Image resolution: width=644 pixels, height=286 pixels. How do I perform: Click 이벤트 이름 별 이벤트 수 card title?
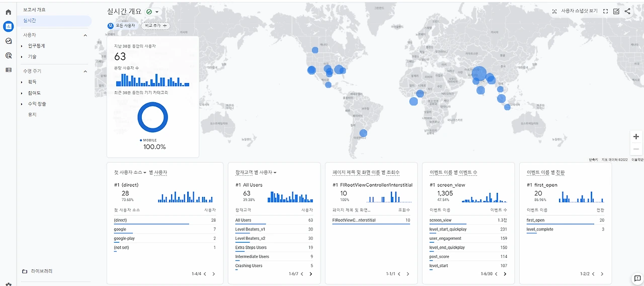click(453, 172)
